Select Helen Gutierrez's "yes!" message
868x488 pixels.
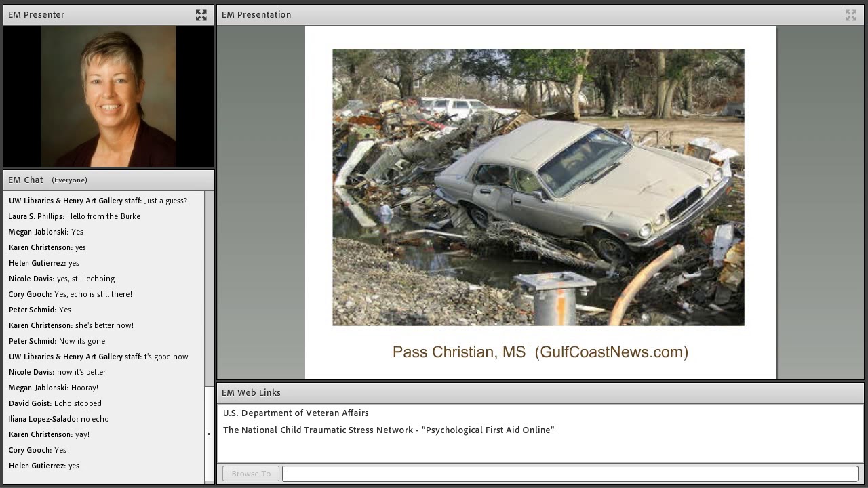[x=45, y=466]
